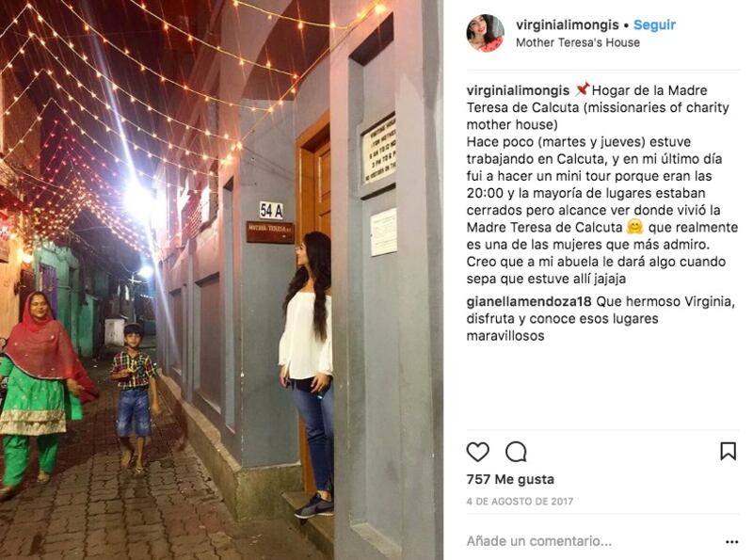
Task: Open Mother Teresa's House location link
Action: [x=578, y=42]
